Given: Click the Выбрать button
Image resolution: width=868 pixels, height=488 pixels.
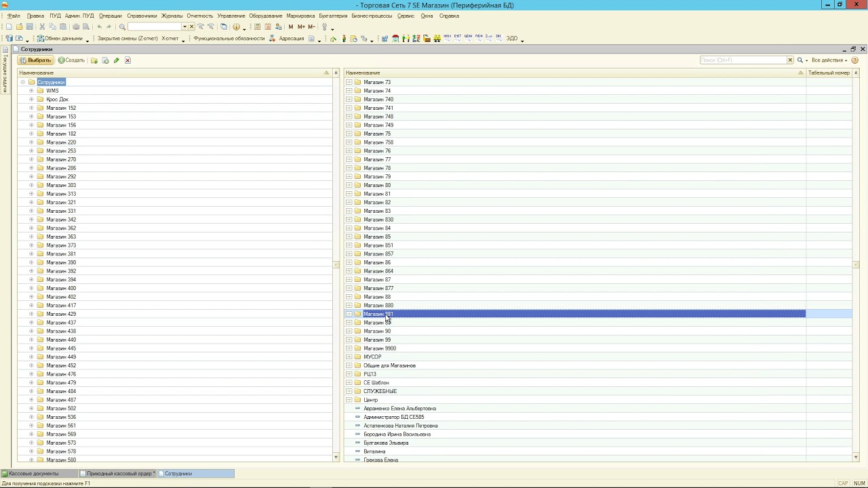Looking at the screenshot, I should pos(35,60).
